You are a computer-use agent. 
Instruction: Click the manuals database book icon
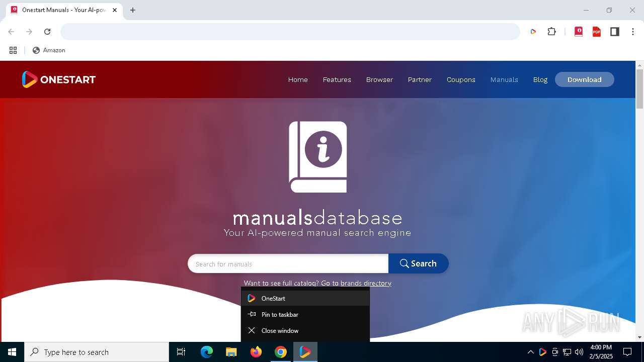point(318,157)
